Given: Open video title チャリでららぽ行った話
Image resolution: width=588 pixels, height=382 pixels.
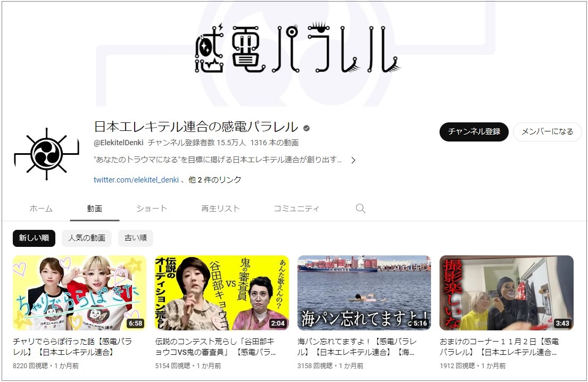Looking at the screenshot, I should pyautogui.click(x=72, y=347).
